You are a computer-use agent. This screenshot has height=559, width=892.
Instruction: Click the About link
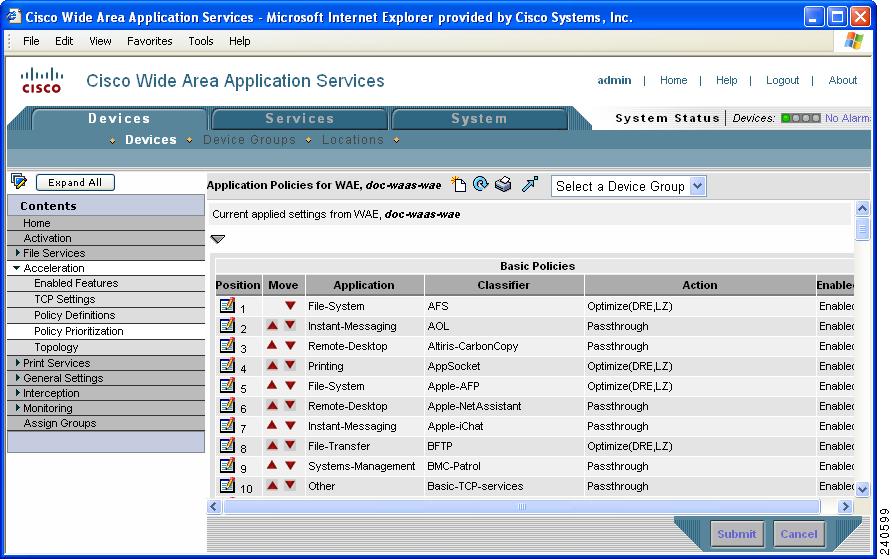[x=843, y=80]
